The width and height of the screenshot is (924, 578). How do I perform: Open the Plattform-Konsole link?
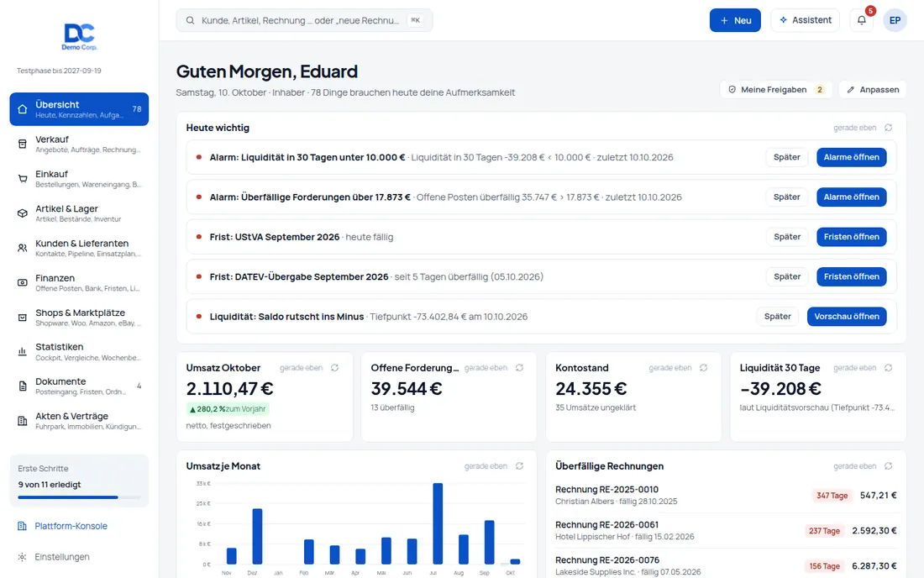[x=71, y=526]
